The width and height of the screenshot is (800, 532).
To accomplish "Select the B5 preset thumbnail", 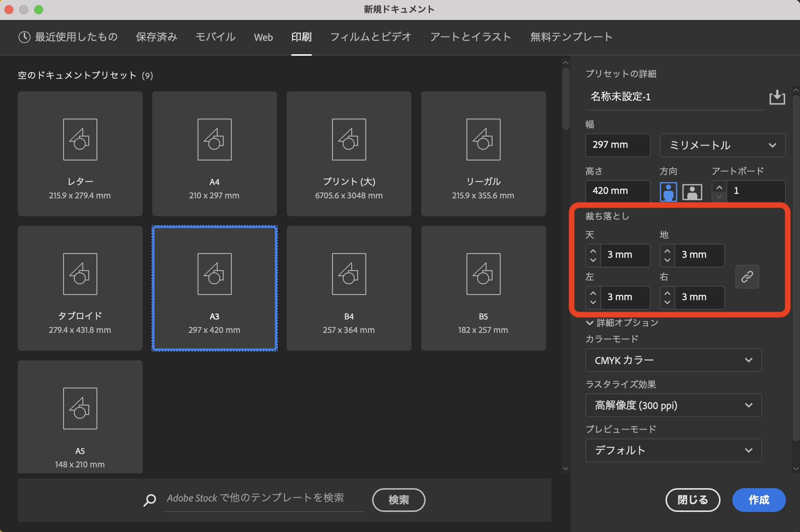I will point(483,288).
